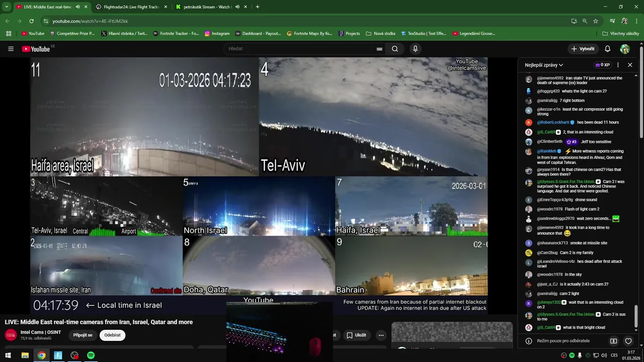The image size is (644, 362).
Task: Open the Competitive Prize bookmark
Action: (72, 34)
